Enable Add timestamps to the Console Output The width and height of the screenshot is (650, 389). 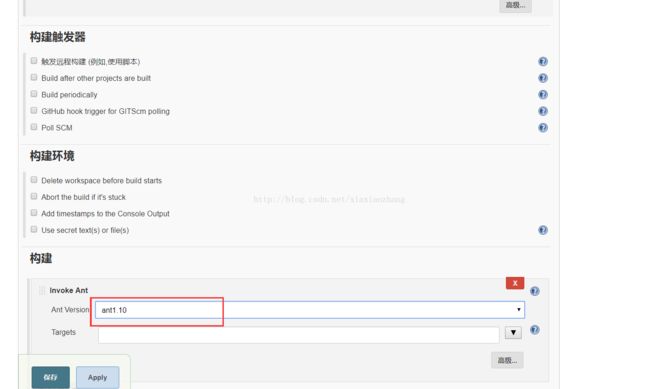34,213
